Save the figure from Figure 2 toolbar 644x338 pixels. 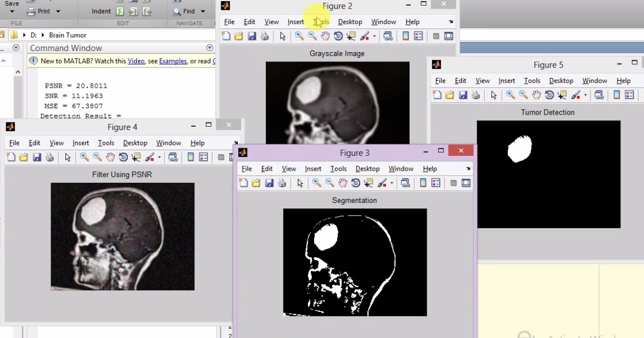pyautogui.click(x=253, y=36)
